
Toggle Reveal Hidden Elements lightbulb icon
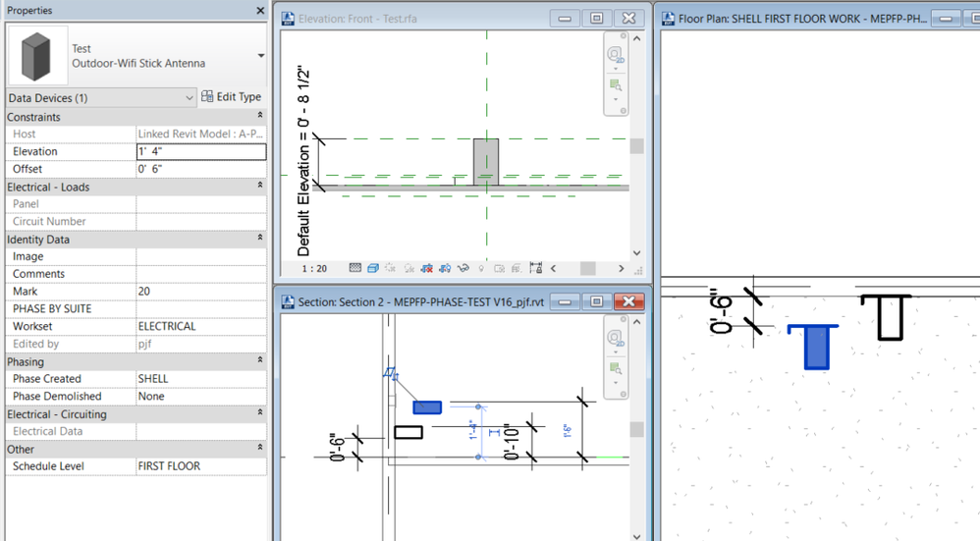click(x=481, y=268)
